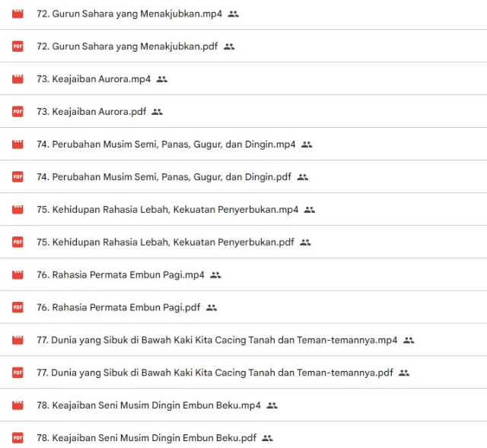This screenshot has width=487, height=448.
Task: Open 78. Keajaiban Seni Musim Dingin Embun Beku.pdf
Action: pyautogui.click(x=147, y=438)
